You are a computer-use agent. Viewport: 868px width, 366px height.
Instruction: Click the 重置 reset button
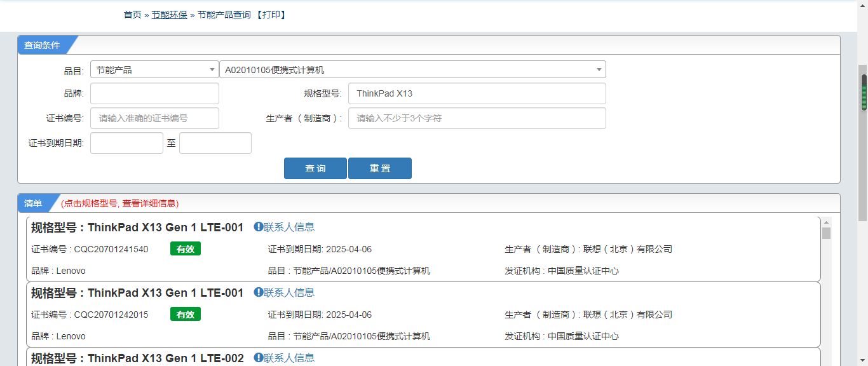pos(380,168)
